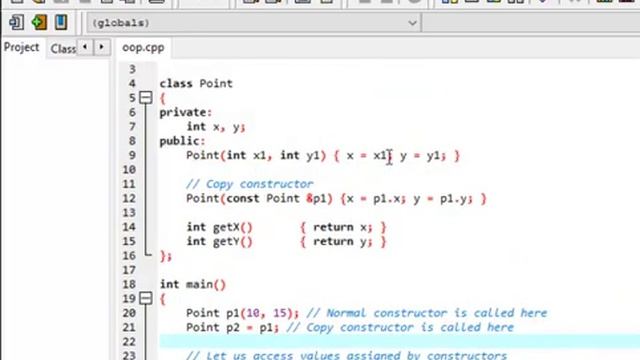Open the (globals) scope dropdown
The width and height of the screenshot is (640, 360).
[x=253, y=23]
